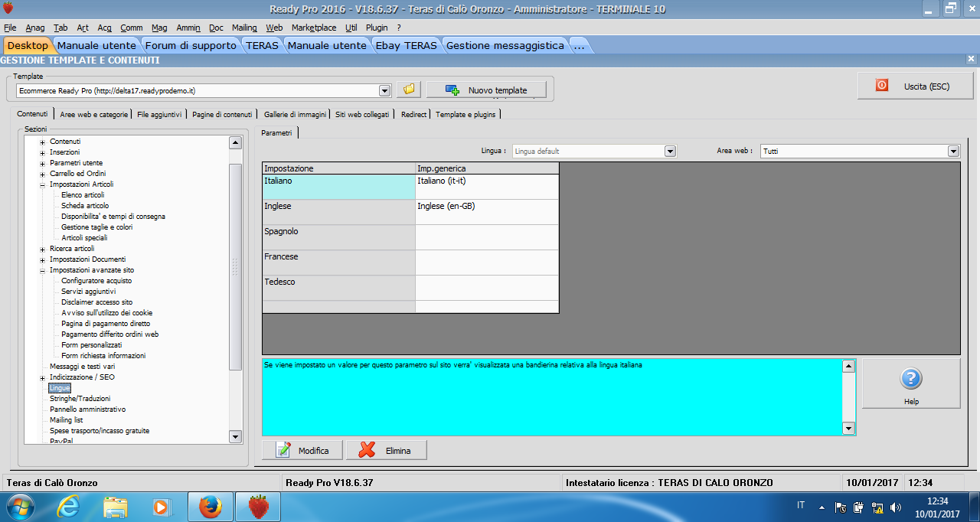Screen dimensions: 980x522
Task: Open Windows Explorer from the taskbar
Action: [116, 506]
